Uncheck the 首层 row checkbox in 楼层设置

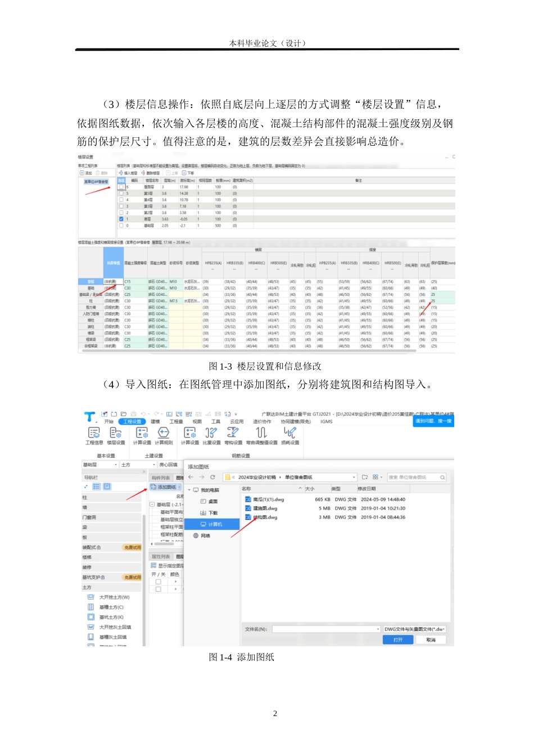click(121, 218)
